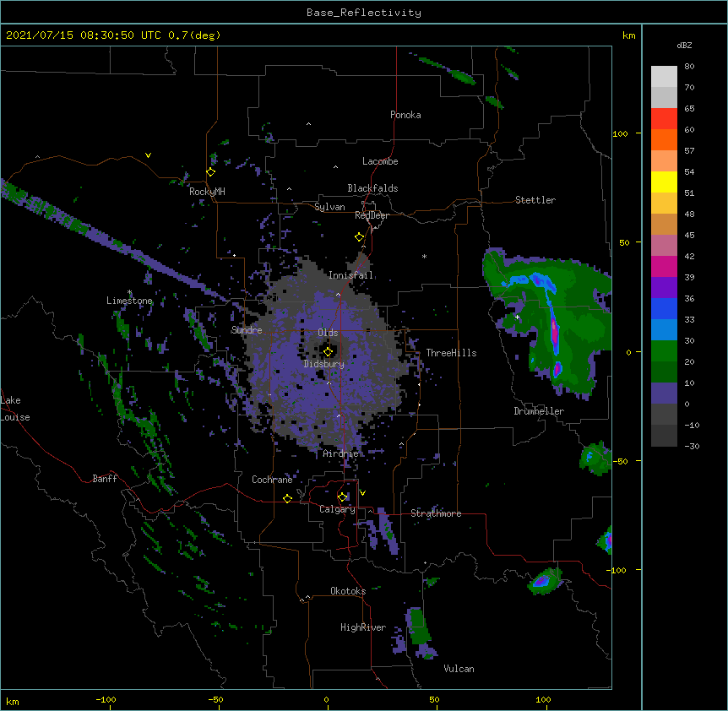Pick the slate-blue legend swatch between 10 and 0
728x711 pixels.
click(x=664, y=393)
